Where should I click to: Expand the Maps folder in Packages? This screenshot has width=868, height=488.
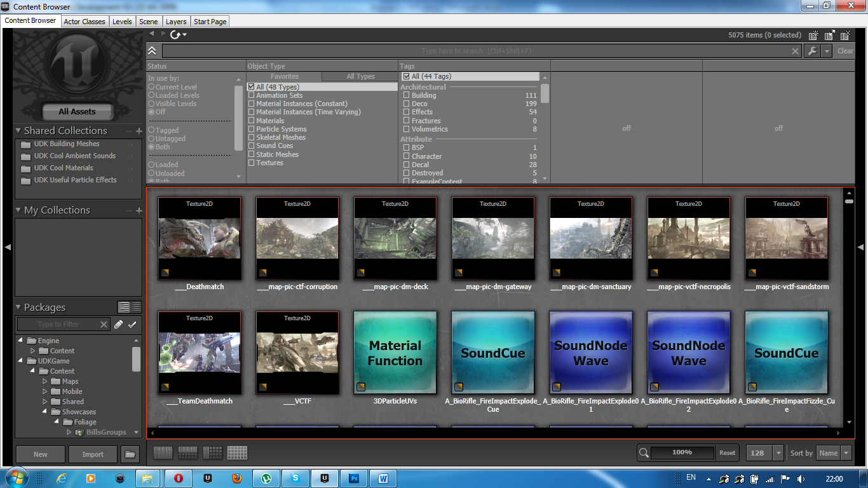[x=45, y=381]
